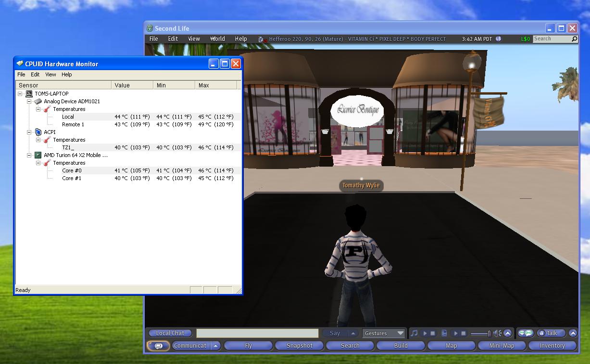Open the Map button
The height and width of the screenshot is (364, 590).
click(451, 346)
